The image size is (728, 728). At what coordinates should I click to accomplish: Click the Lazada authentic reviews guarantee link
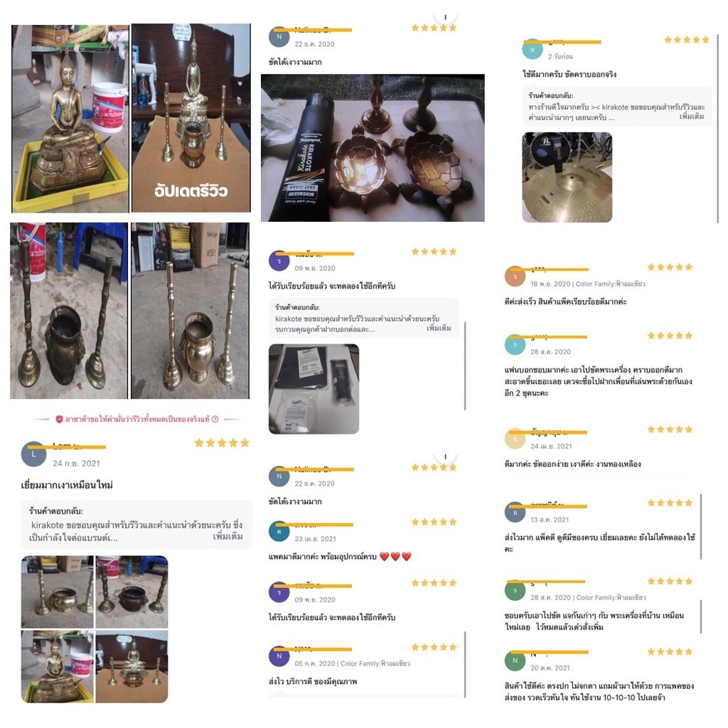[137, 419]
